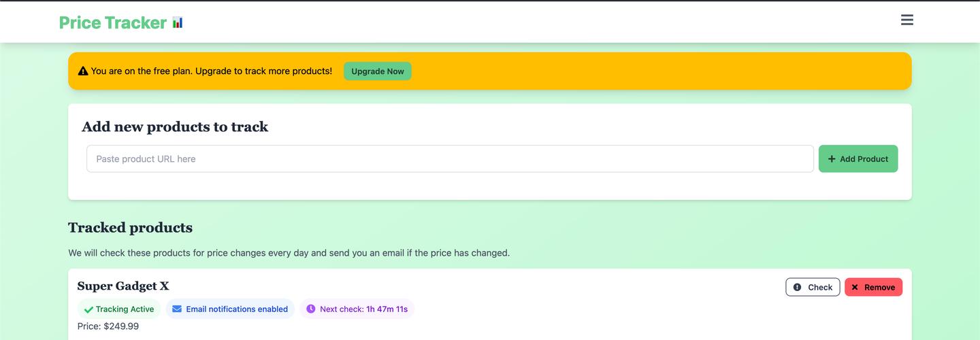Click the green checkmark beside Tracking Active

(88, 309)
